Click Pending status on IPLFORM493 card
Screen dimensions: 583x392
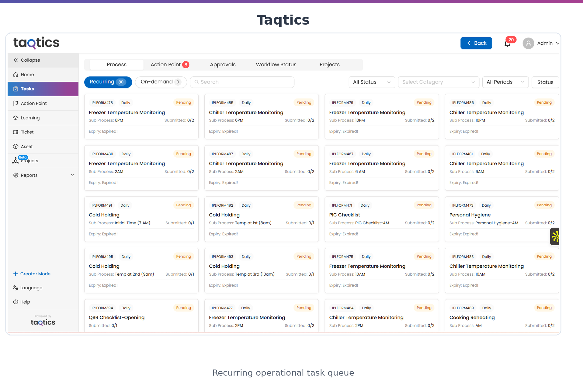pos(304,256)
